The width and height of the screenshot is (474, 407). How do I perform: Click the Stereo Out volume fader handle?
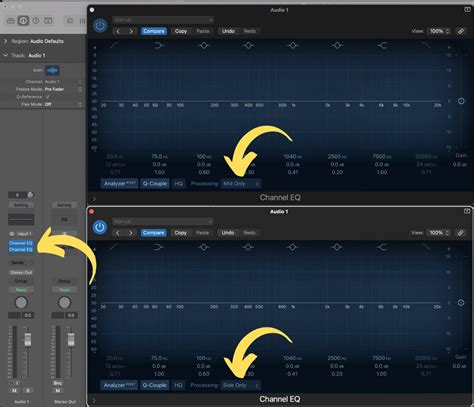pyautogui.click(x=71, y=339)
